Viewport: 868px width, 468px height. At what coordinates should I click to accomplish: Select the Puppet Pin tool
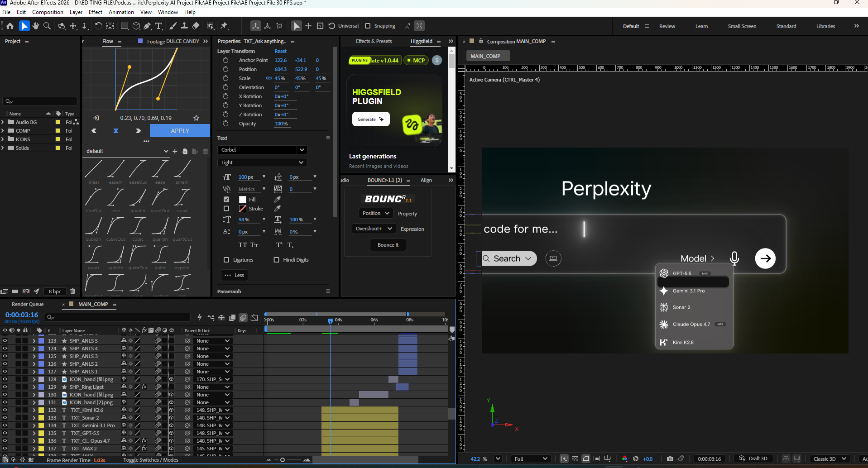224,26
